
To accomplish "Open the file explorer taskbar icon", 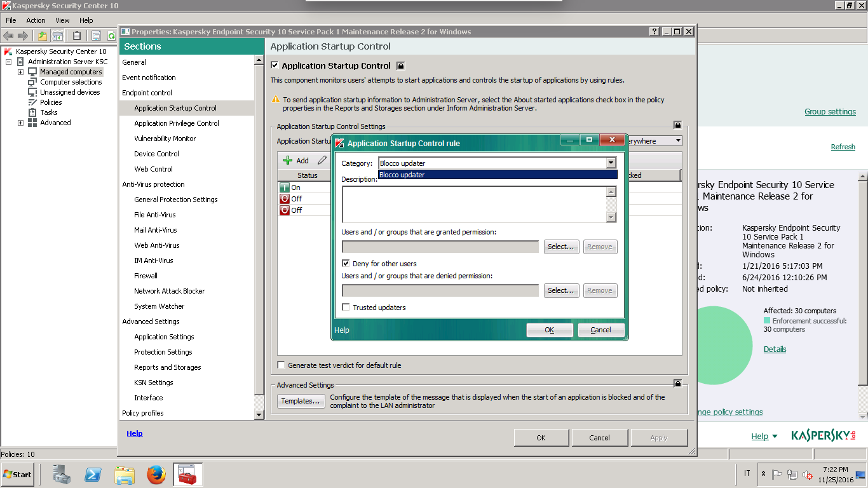I will click(x=125, y=474).
